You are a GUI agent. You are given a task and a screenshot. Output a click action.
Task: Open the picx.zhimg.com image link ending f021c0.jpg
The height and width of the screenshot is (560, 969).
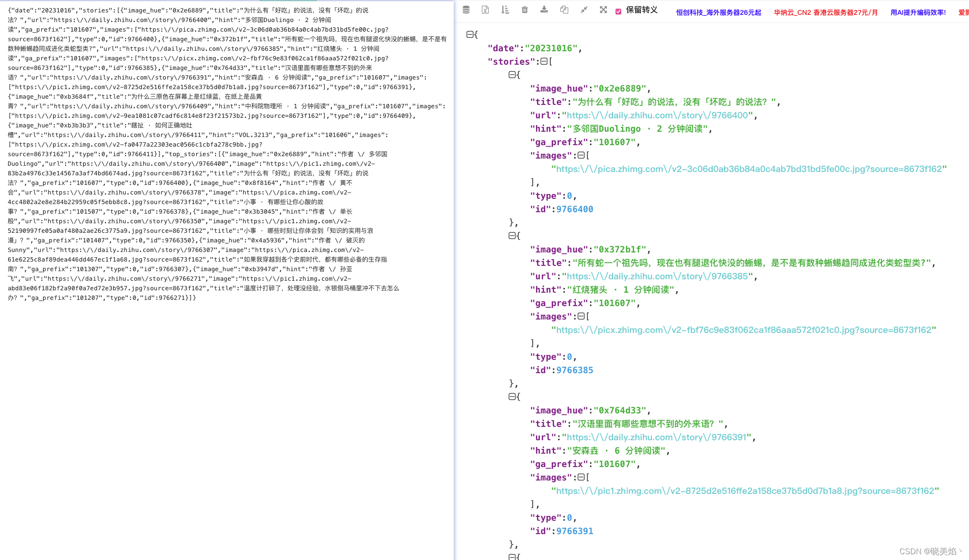pyautogui.click(x=744, y=330)
